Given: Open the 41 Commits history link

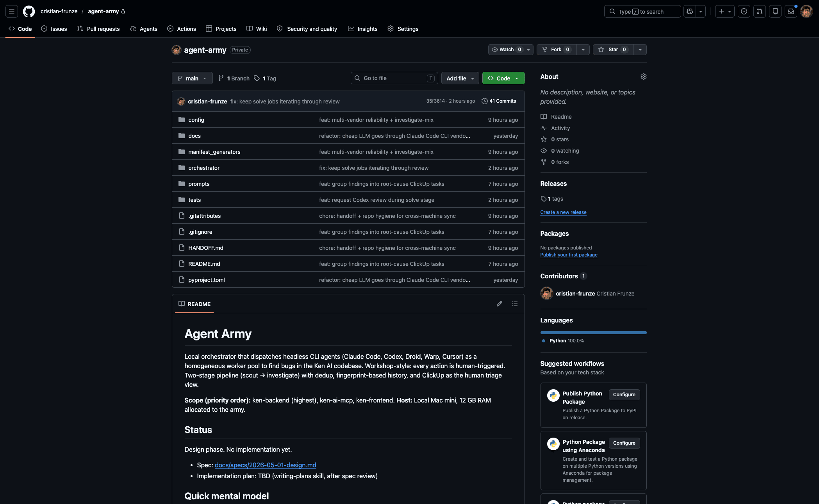Looking at the screenshot, I should 499,101.
